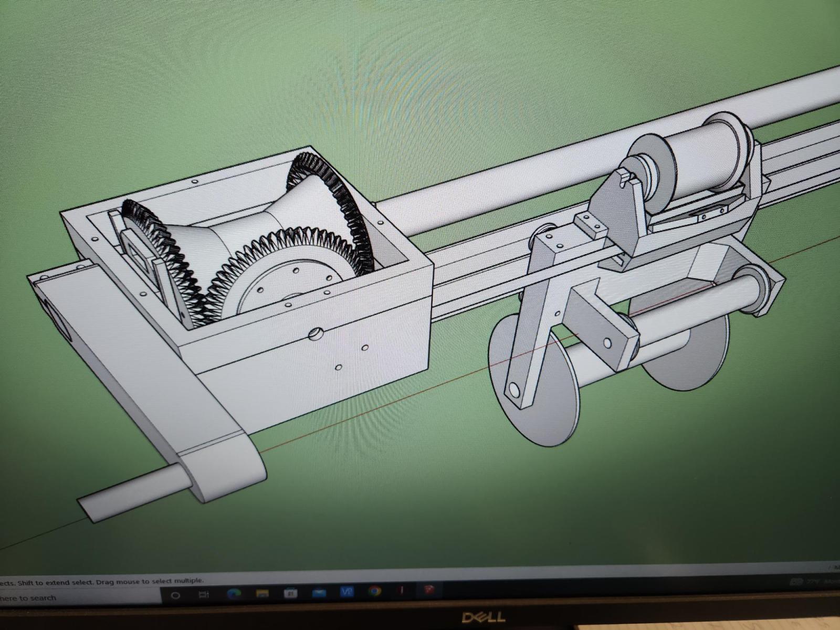The width and height of the screenshot is (840, 630).
Task: Click the dark taskbar icon beside Chrome
Action: 402,591
